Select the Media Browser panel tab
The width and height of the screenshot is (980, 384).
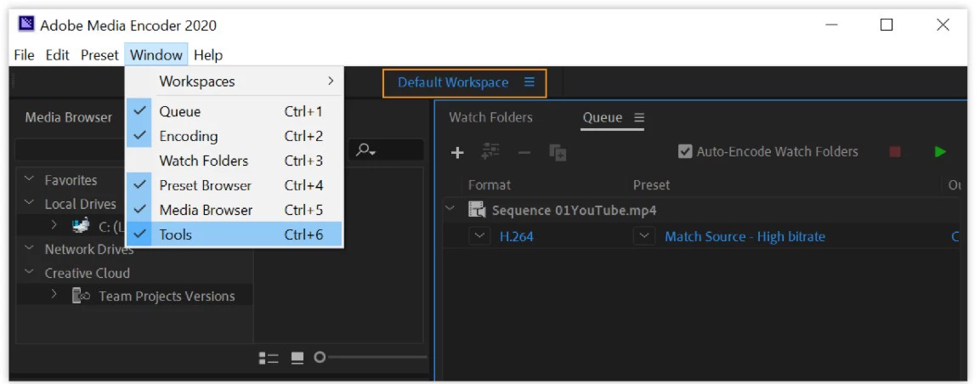coord(69,117)
